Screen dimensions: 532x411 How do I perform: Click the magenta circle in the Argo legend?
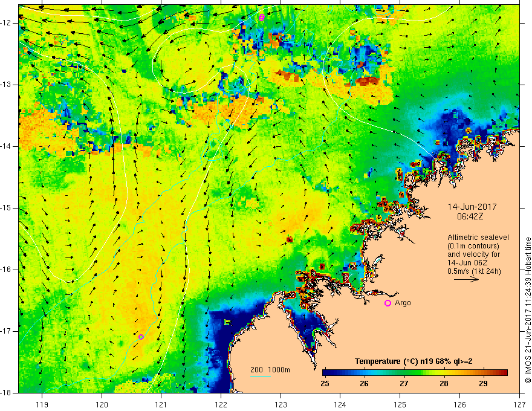[388, 303]
